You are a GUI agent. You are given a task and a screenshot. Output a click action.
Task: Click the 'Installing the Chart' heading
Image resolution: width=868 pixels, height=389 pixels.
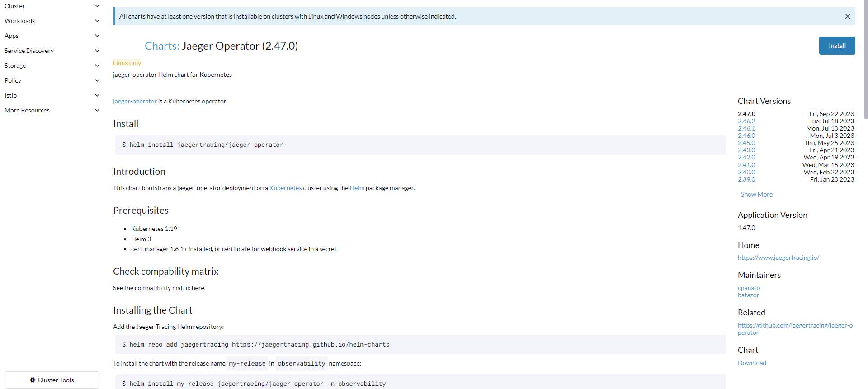point(153,310)
